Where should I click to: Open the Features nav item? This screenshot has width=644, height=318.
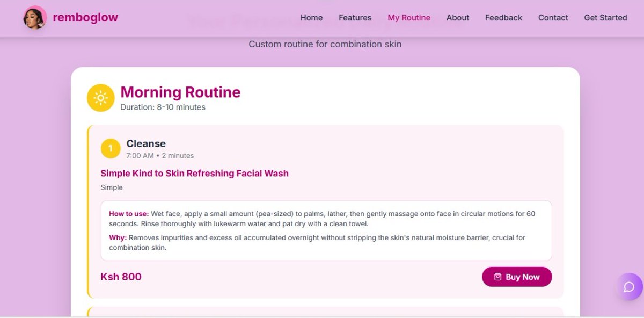[x=355, y=18]
